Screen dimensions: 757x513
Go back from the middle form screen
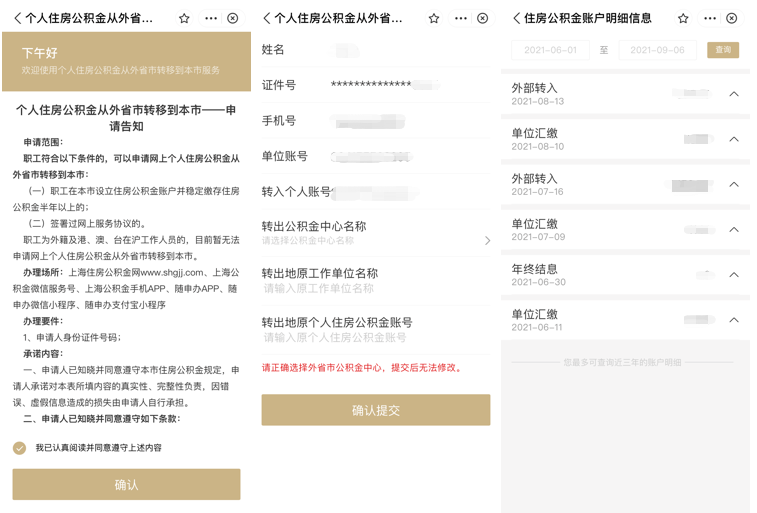pyautogui.click(x=266, y=18)
